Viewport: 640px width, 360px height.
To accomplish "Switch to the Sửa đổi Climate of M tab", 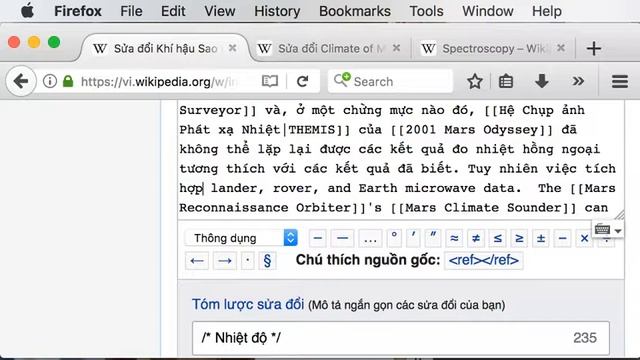I will [330, 49].
